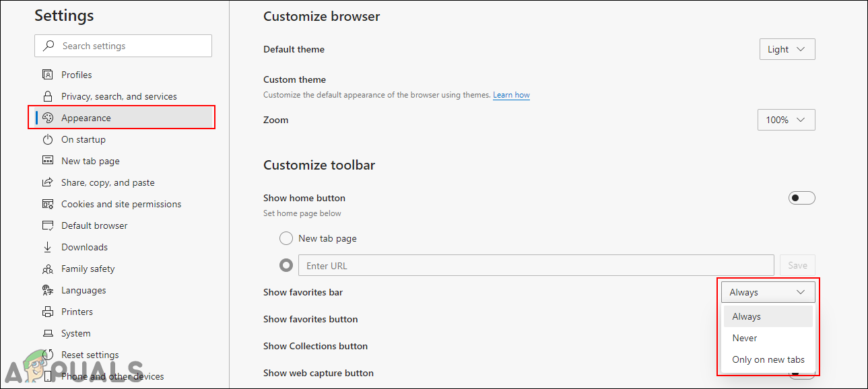Select the Enter URL radio button
The image size is (868, 389).
coord(286,266)
